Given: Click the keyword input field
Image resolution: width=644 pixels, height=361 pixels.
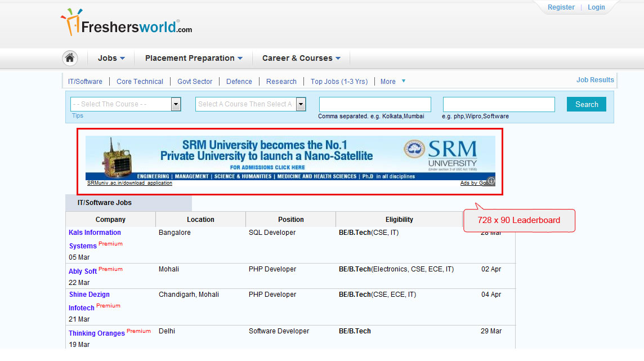Looking at the screenshot, I should [x=499, y=104].
